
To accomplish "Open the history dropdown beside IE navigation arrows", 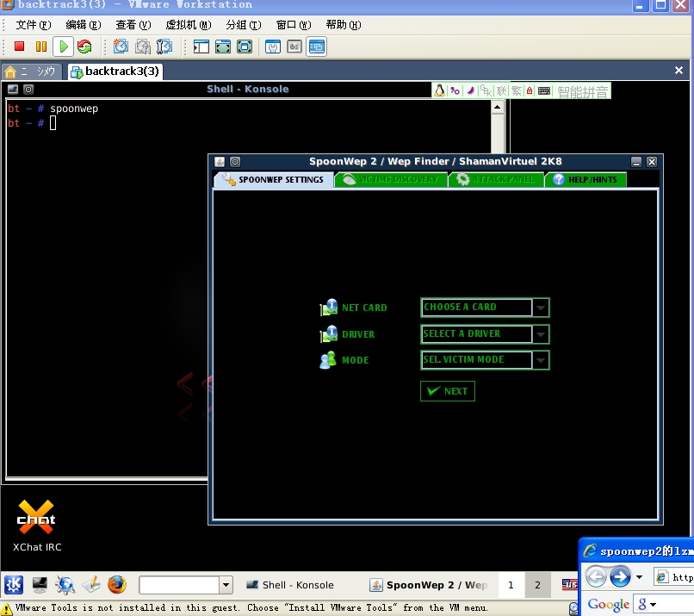I will pyautogui.click(x=639, y=577).
